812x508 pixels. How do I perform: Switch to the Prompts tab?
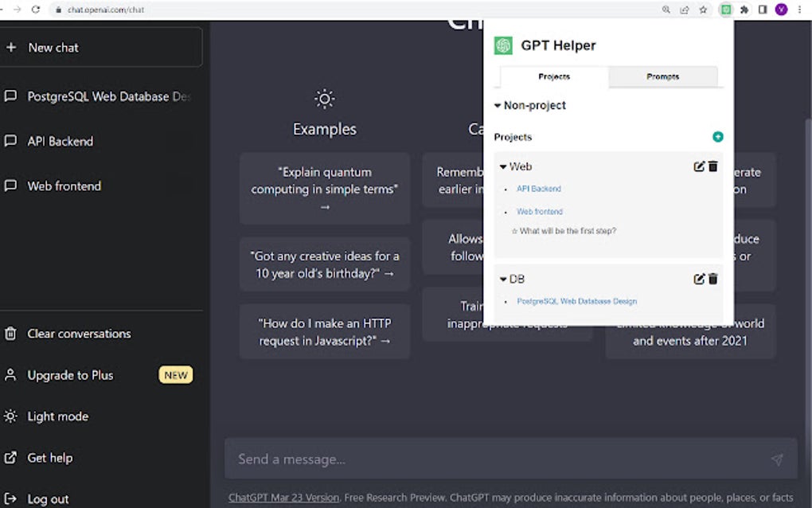click(x=662, y=76)
